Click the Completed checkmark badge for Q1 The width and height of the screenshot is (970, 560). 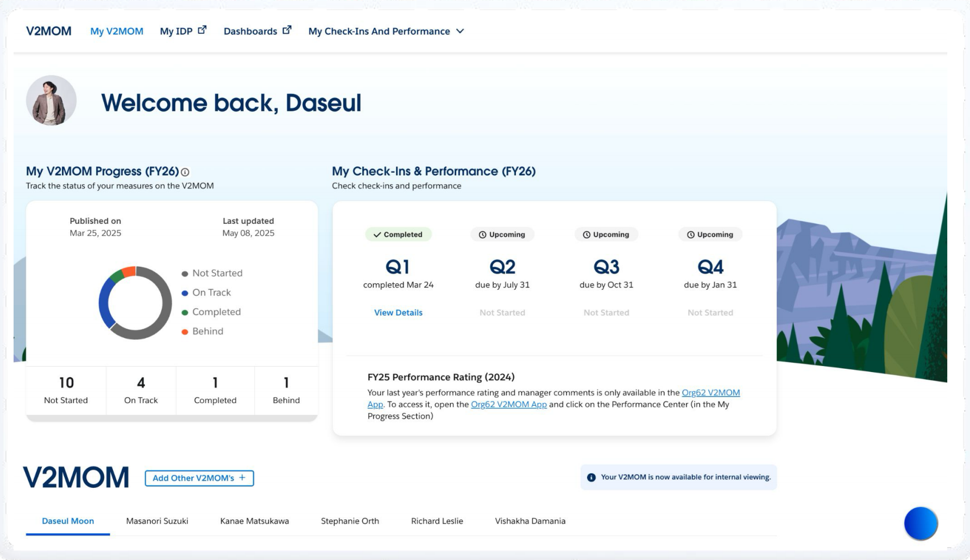[398, 235]
